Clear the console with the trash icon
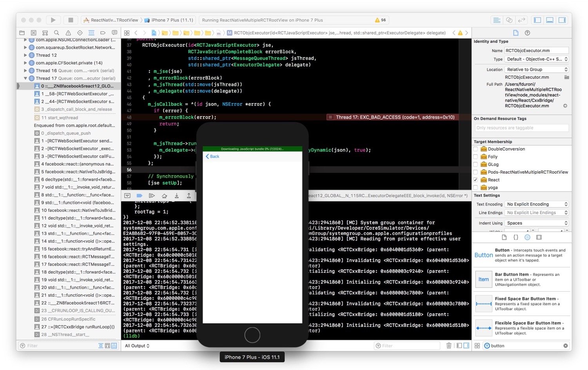Screen dimensions: 588x370 click(449, 346)
